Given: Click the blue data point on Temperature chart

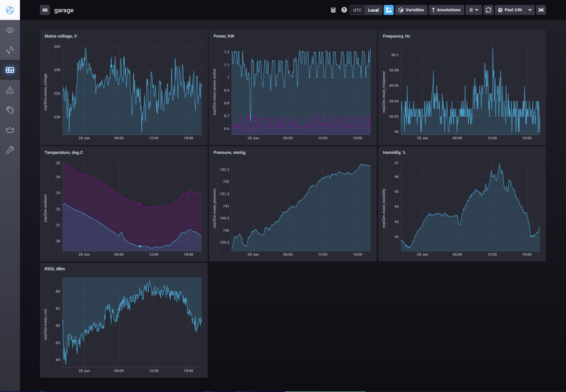Looking at the screenshot, I should pos(140,246).
